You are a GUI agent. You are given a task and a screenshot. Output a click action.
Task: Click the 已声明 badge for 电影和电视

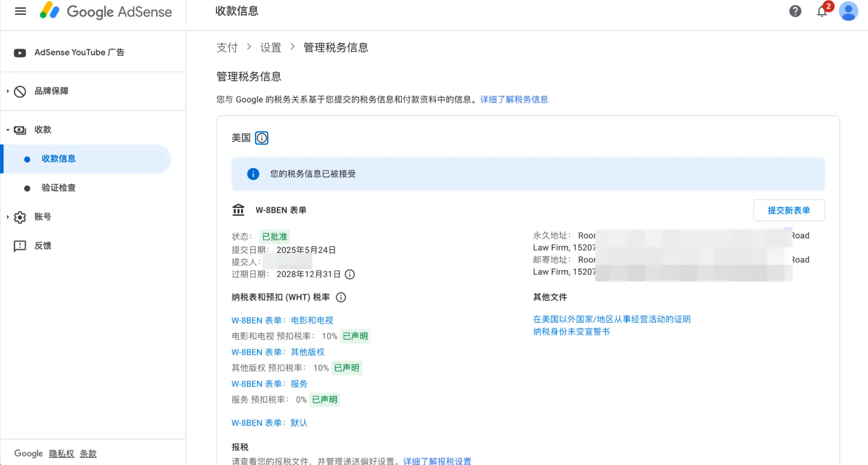(355, 336)
